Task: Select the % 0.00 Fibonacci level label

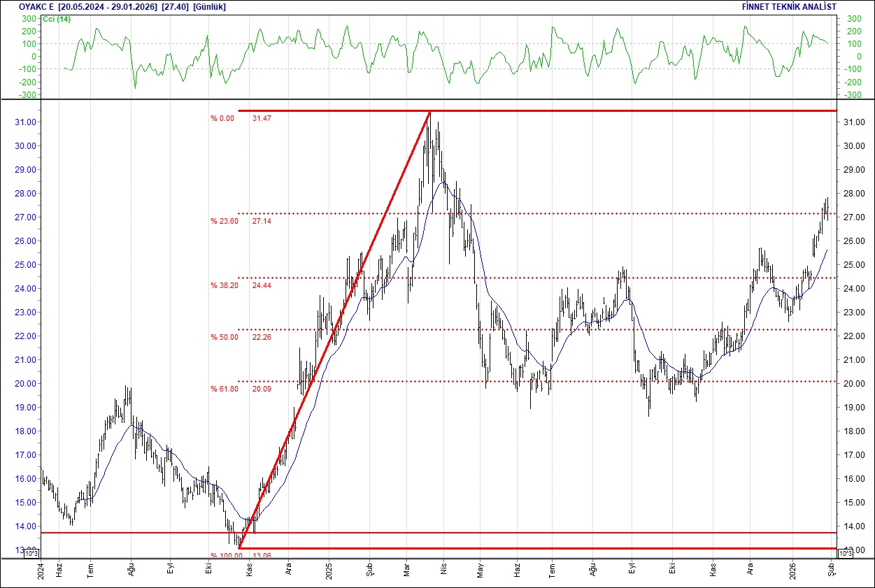Action: (221, 118)
